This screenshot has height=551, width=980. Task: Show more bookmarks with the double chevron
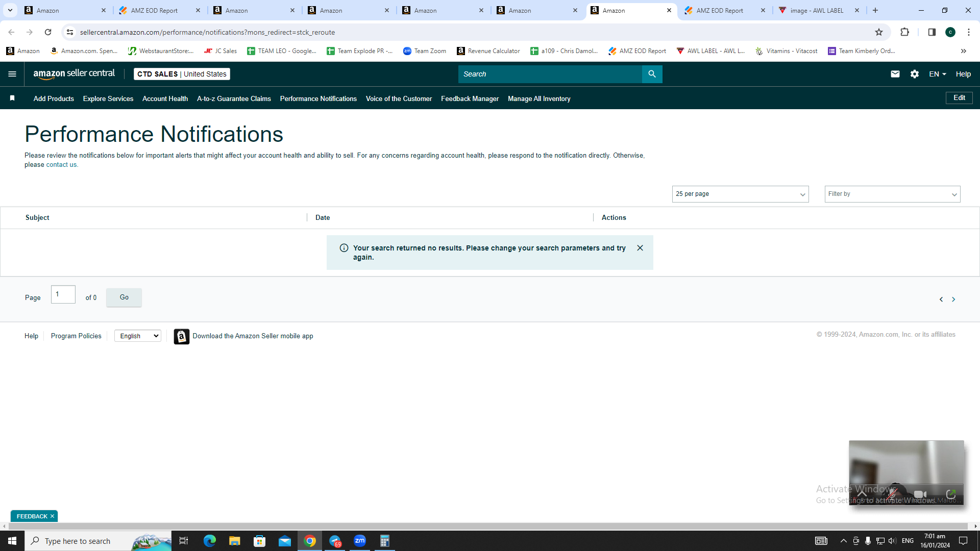(x=963, y=51)
